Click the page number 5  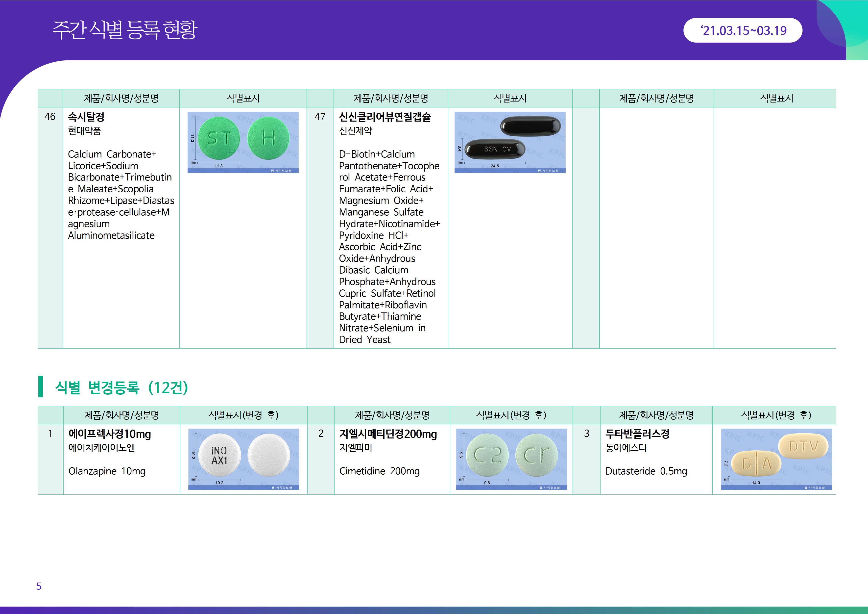pos(39,586)
